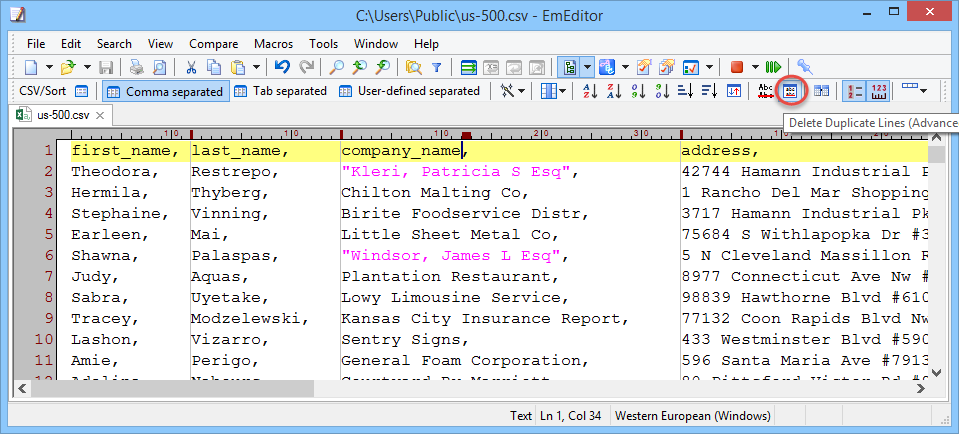This screenshot has height=434, width=959.
Task: Start macro recording with the red square
Action: point(736,67)
